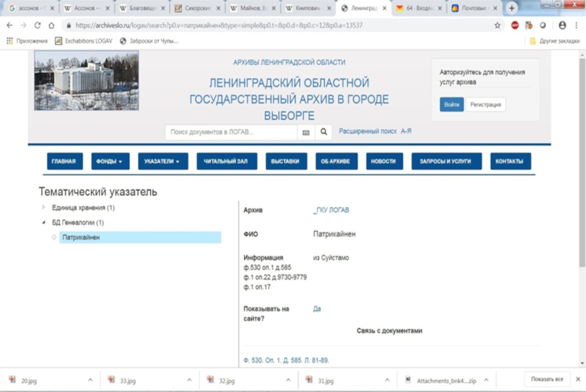This screenshot has width=586, height=392.
Task: Select the Патрикайнен tree item
Action: coord(140,237)
